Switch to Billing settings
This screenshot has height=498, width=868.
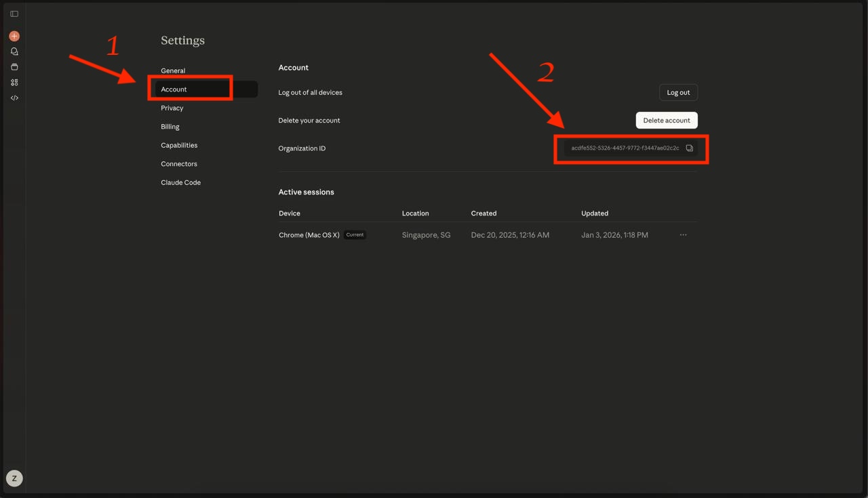click(x=170, y=127)
